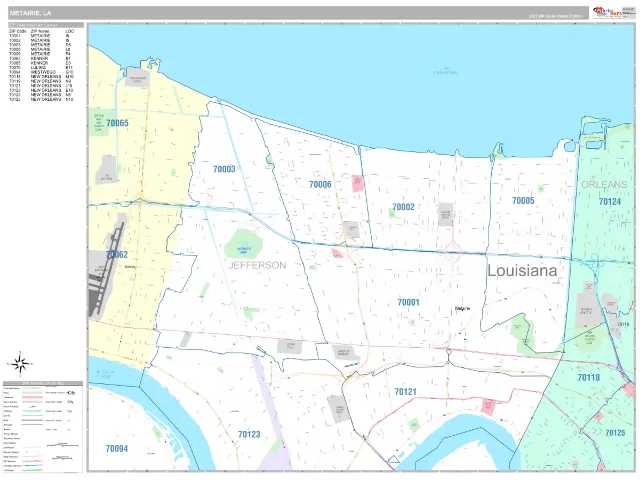Select the 70002 ZIP label on map
The height and width of the screenshot is (480, 640).
pyautogui.click(x=403, y=207)
